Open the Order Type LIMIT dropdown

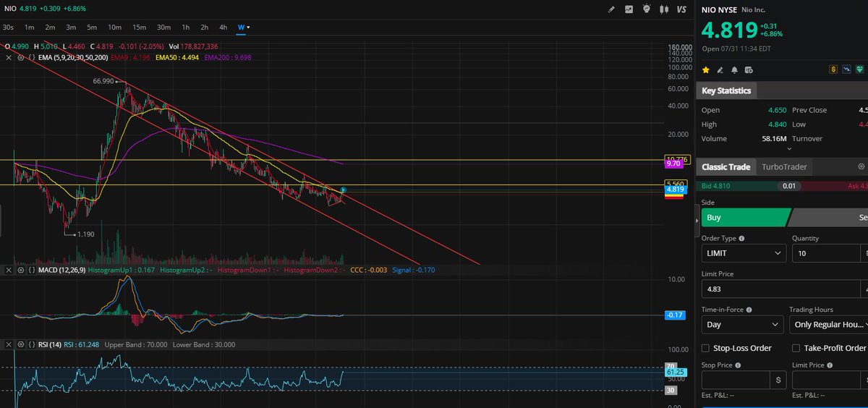[x=744, y=253]
